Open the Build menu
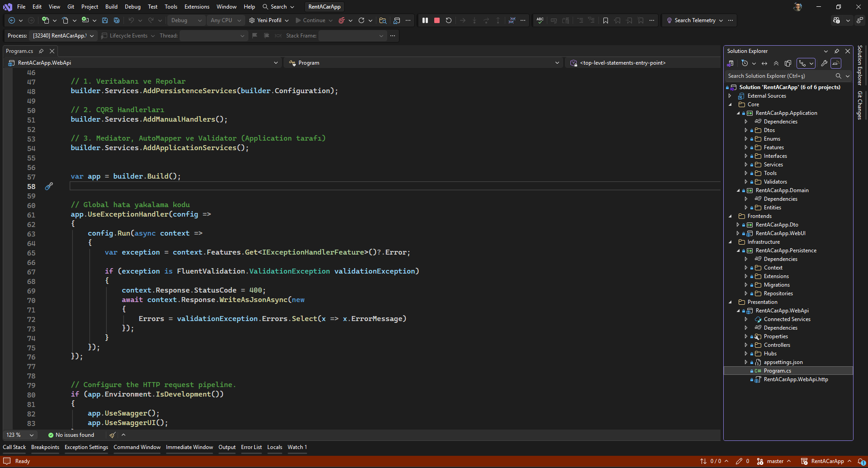The width and height of the screenshot is (868, 468). point(111,7)
